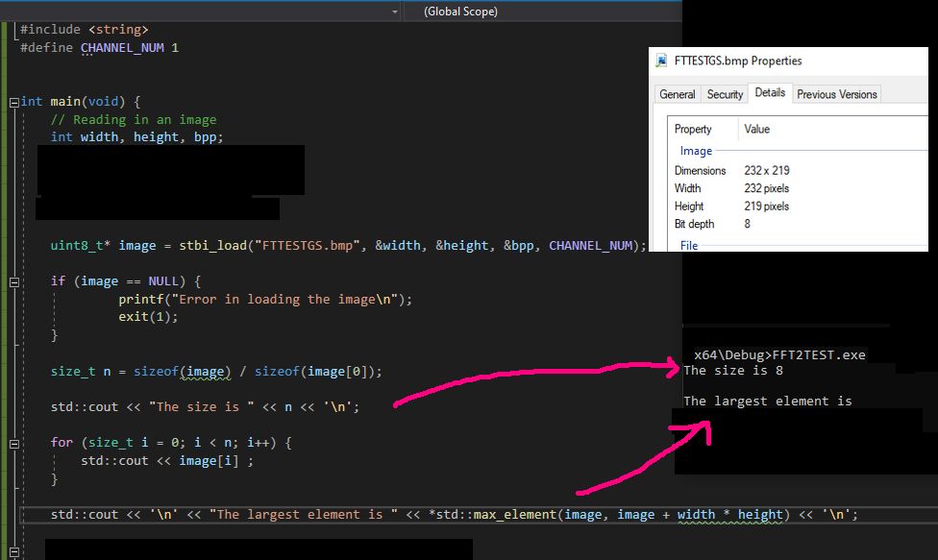Click the exit(1); statement
938x560 pixels.
click(x=148, y=317)
